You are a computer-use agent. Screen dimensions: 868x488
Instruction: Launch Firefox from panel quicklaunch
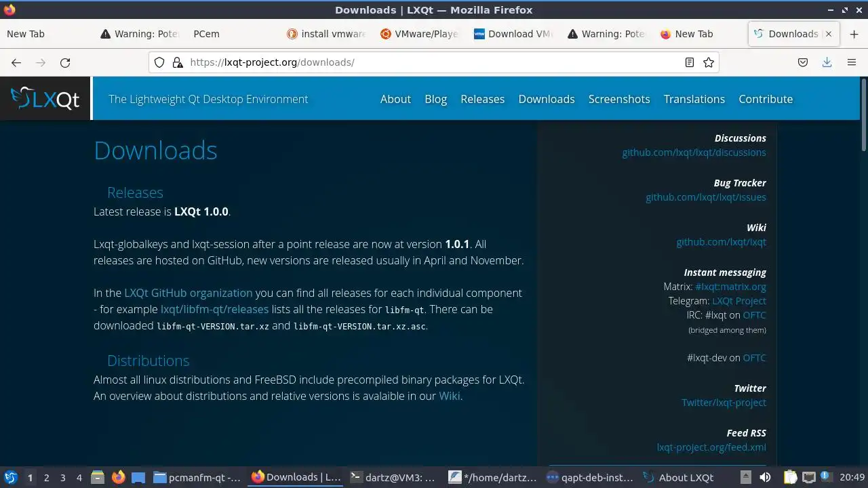118,477
